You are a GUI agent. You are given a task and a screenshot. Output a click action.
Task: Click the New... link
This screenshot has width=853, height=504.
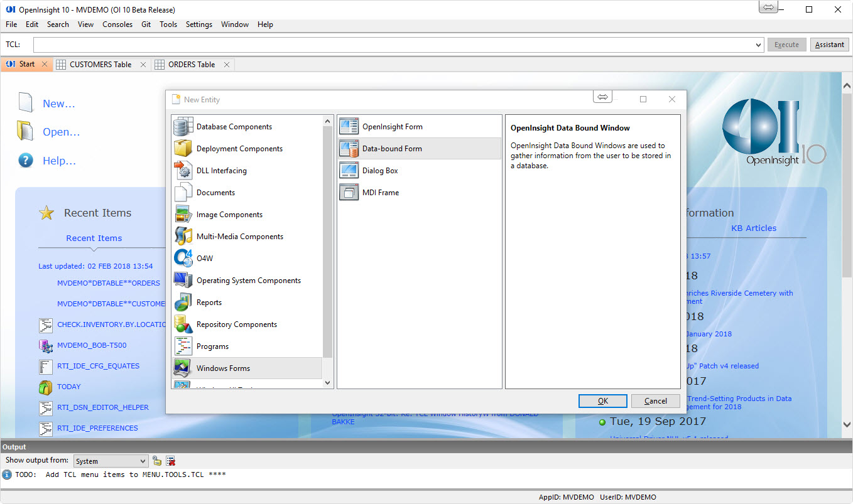[x=59, y=104]
